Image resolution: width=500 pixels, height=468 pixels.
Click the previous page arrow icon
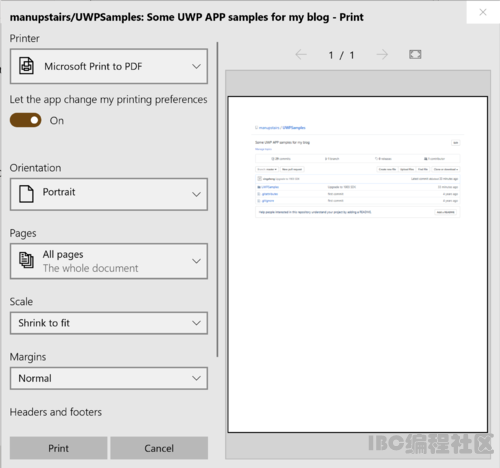click(x=301, y=54)
